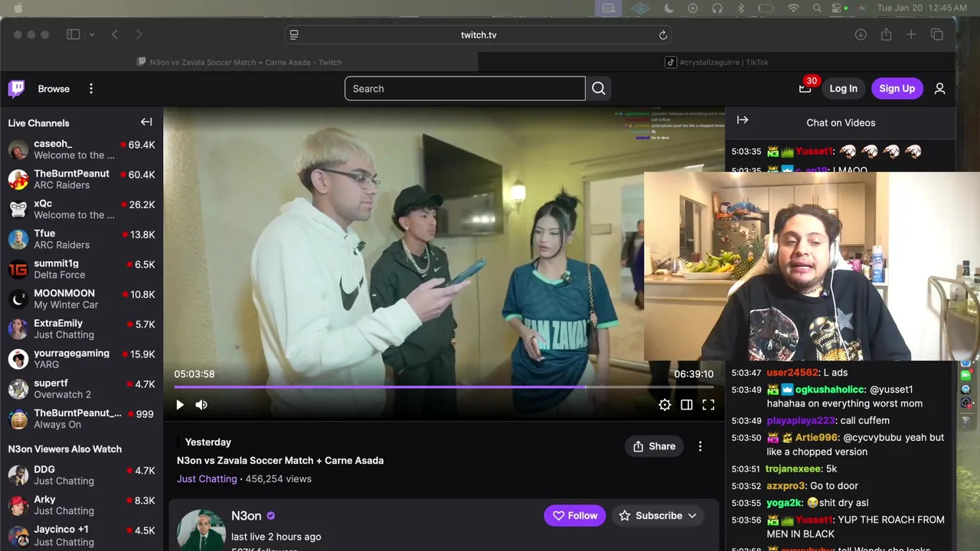The height and width of the screenshot is (551, 980).
Task: Click the search magnifier button
Action: (x=599, y=89)
